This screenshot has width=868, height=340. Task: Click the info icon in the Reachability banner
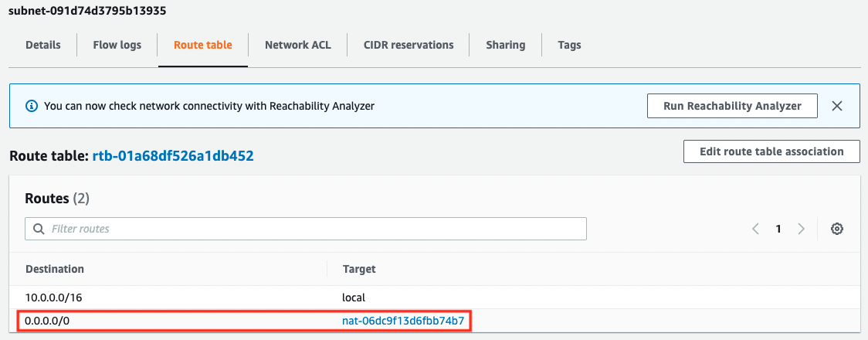click(x=32, y=106)
